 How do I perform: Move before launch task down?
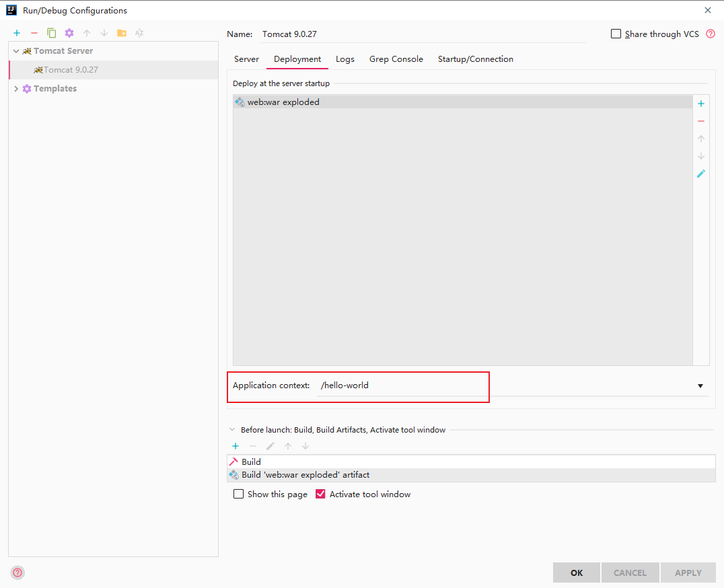[305, 446]
